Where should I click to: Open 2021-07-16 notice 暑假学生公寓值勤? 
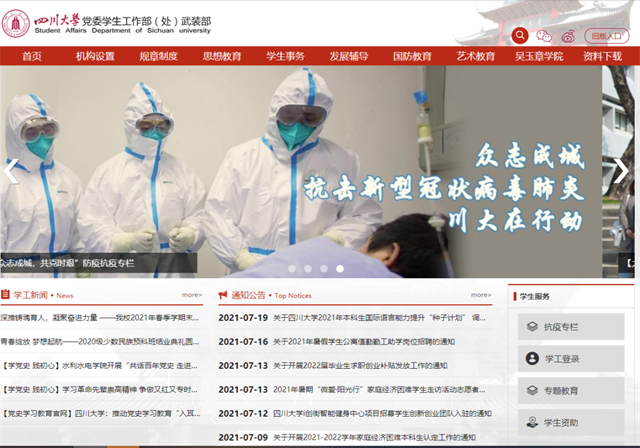point(364,342)
